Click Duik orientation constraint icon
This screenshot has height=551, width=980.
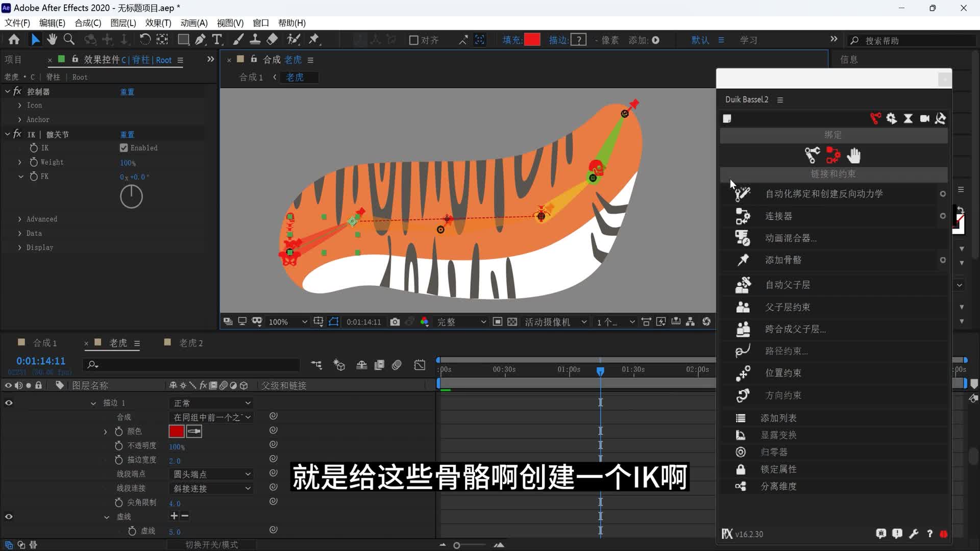743,395
